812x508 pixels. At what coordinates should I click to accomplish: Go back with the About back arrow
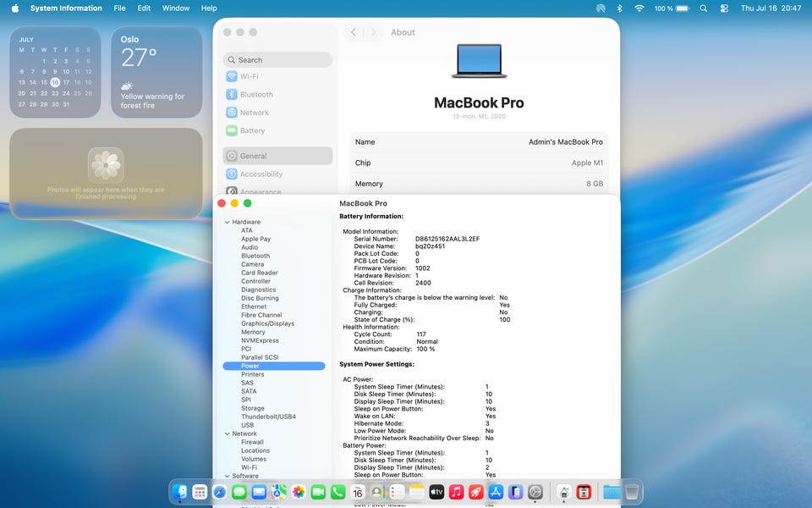coord(354,32)
